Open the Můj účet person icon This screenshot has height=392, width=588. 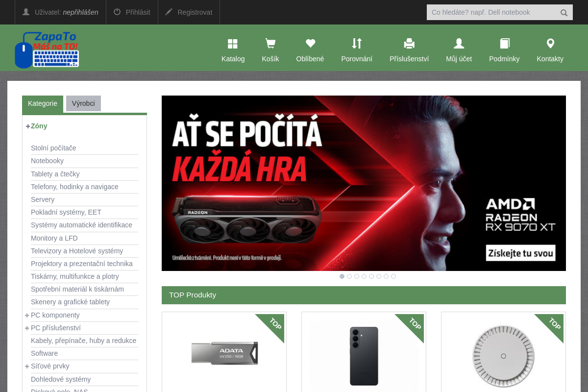(x=459, y=44)
